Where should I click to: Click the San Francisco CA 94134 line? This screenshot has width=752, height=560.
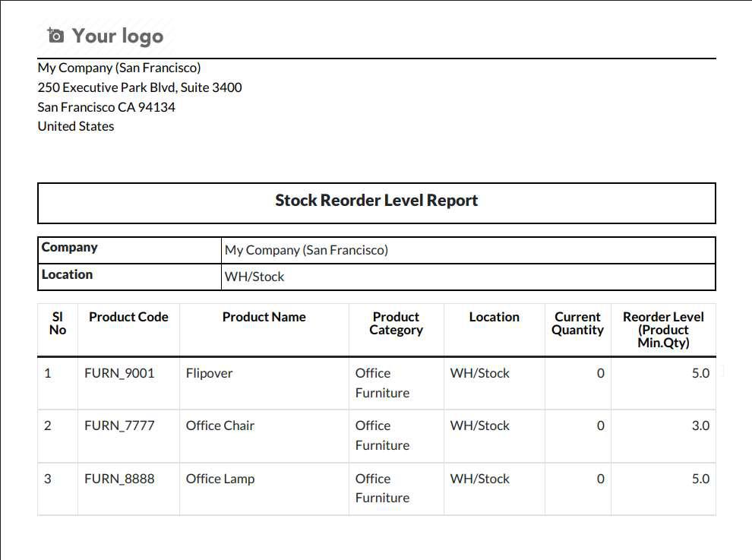tap(106, 107)
